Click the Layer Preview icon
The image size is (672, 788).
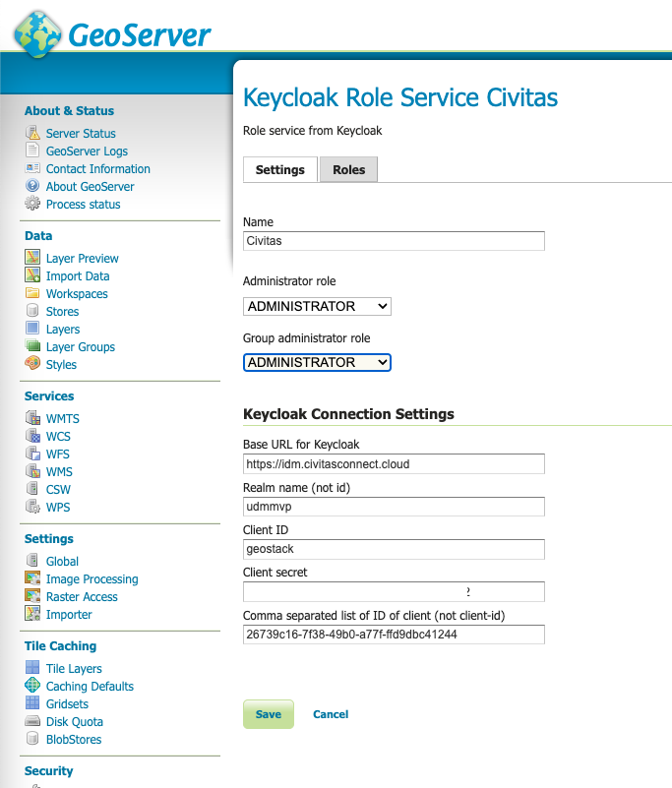click(x=32, y=258)
